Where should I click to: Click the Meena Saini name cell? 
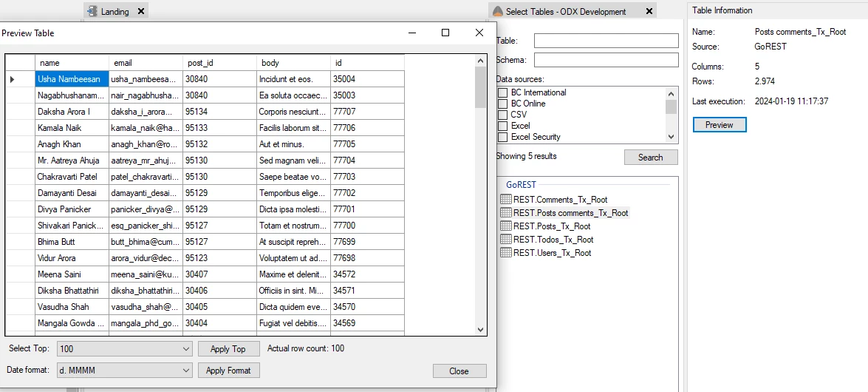(x=72, y=274)
